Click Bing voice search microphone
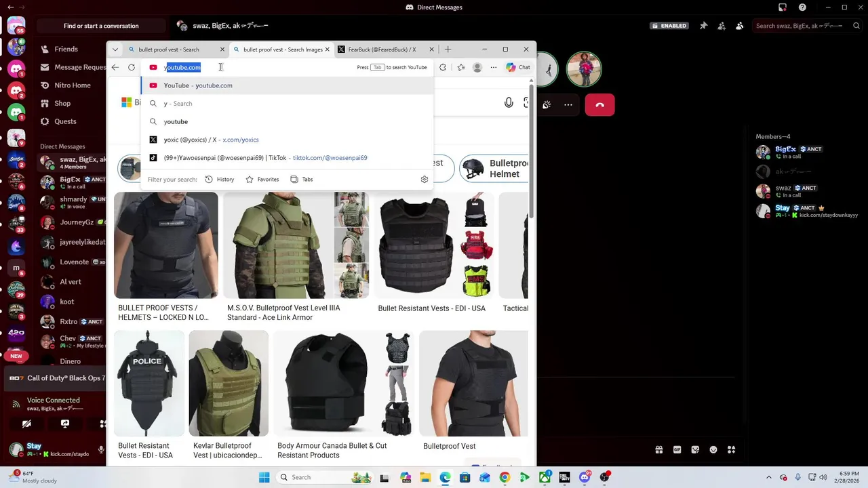This screenshot has height=488, width=868. pos(509,102)
